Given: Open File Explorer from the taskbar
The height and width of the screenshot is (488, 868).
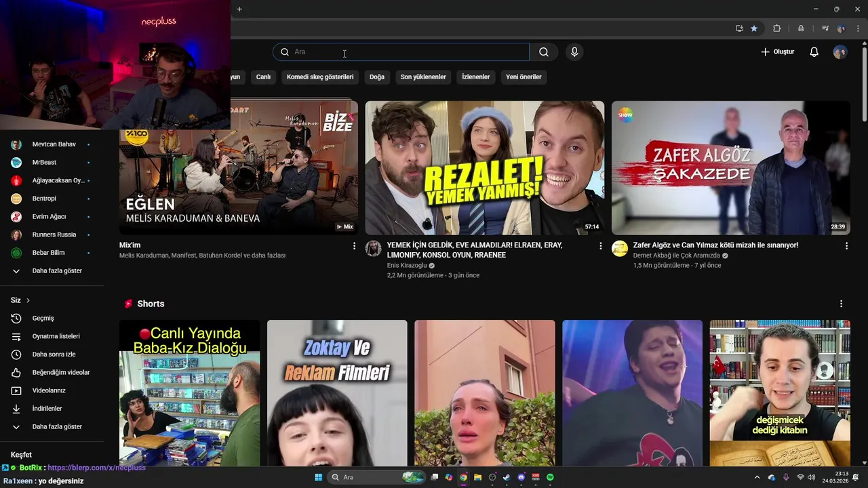Looking at the screenshot, I should click(x=477, y=477).
